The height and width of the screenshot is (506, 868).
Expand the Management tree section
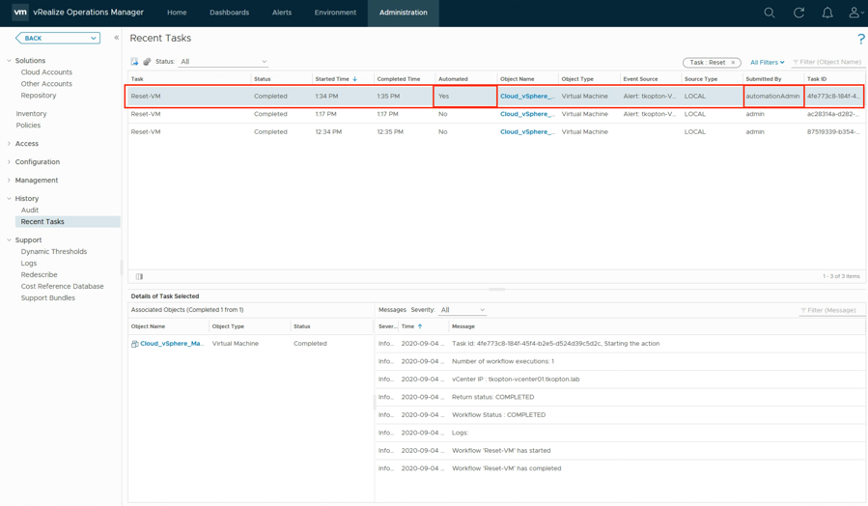(x=9, y=180)
